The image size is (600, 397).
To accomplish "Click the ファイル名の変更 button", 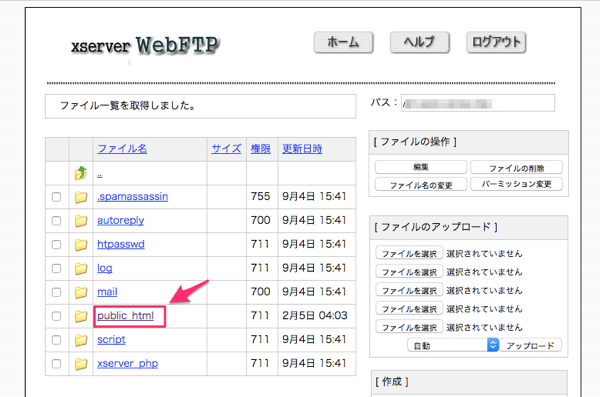I will pos(421,185).
